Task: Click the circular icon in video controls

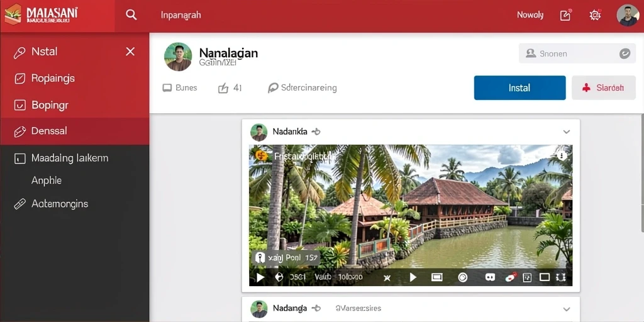Action: 462,277
